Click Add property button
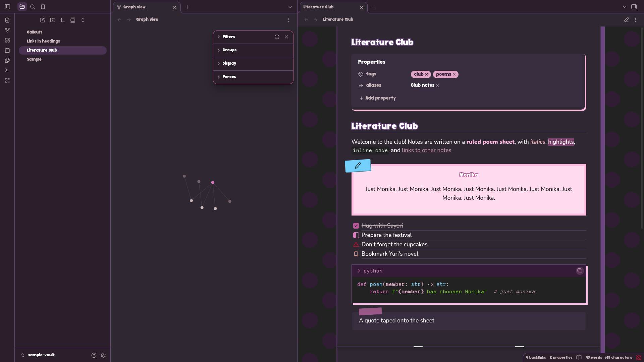This screenshot has height=362, width=644. (x=378, y=98)
